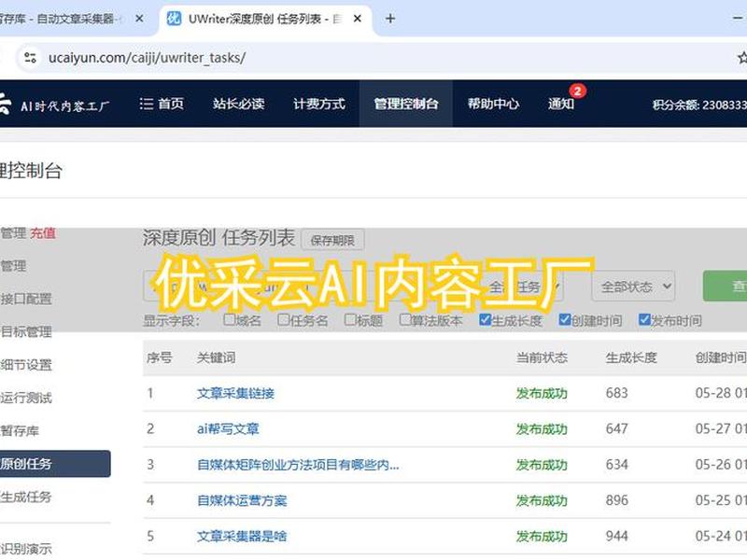Viewport: 747px width, 560px height.
Task: Open the 通知 notifications menu
Action: tap(561, 104)
